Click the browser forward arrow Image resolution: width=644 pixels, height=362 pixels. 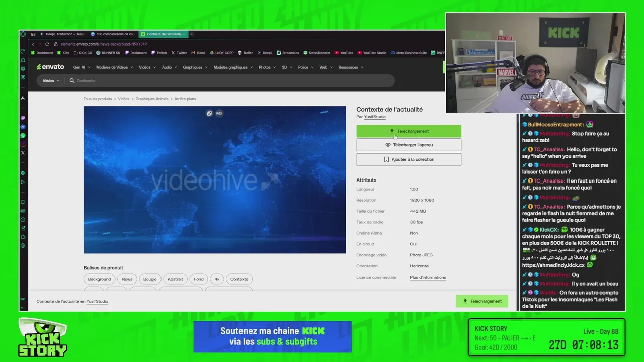tap(40, 44)
